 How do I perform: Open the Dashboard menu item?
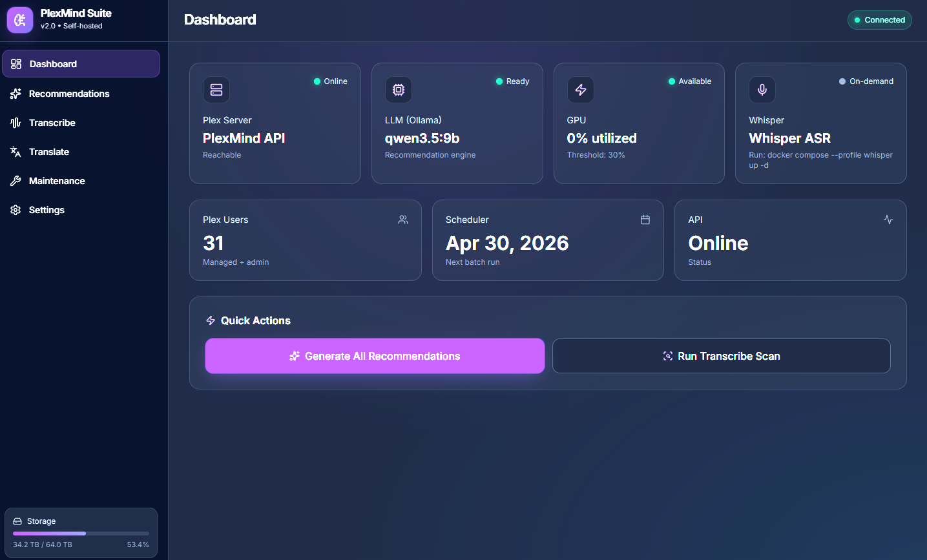pyautogui.click(x=81, y=64)
